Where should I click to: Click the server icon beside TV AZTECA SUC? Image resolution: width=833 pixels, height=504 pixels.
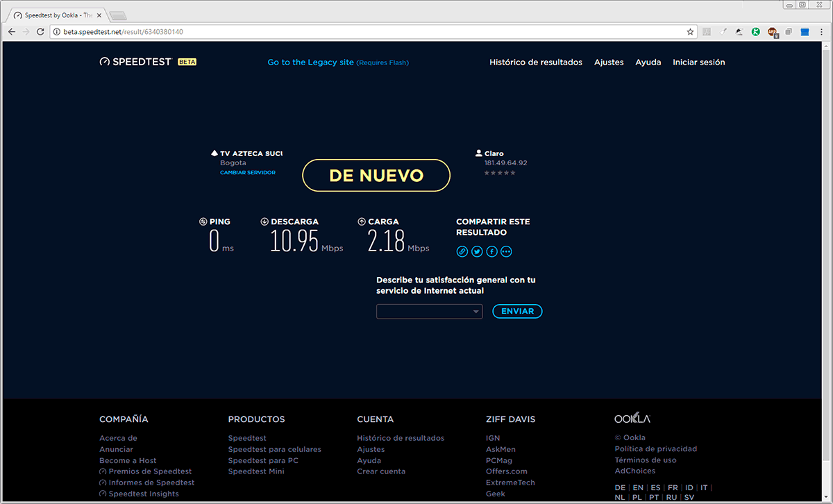click(214, 153)
